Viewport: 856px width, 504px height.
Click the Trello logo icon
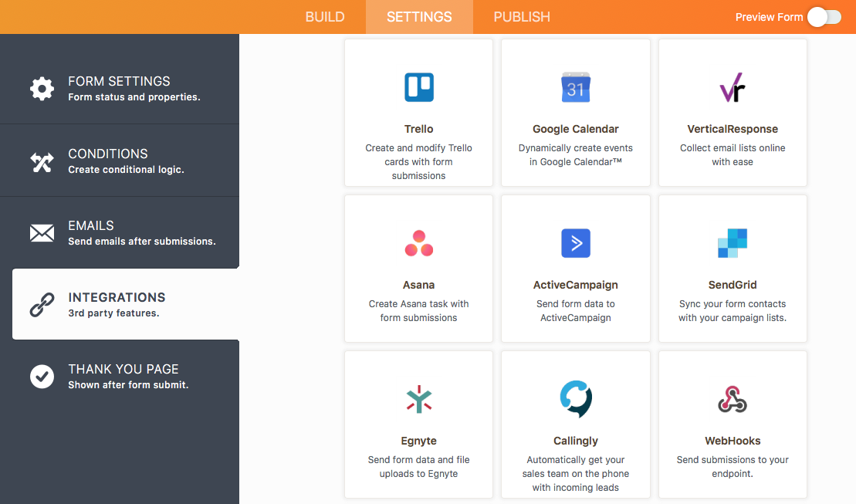pos(418,87)
